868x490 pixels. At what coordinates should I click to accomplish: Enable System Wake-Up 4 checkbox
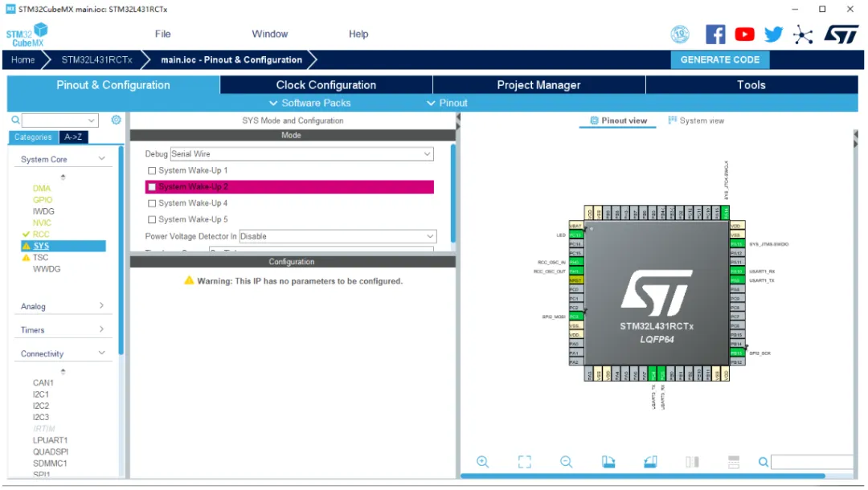(152, 203)
